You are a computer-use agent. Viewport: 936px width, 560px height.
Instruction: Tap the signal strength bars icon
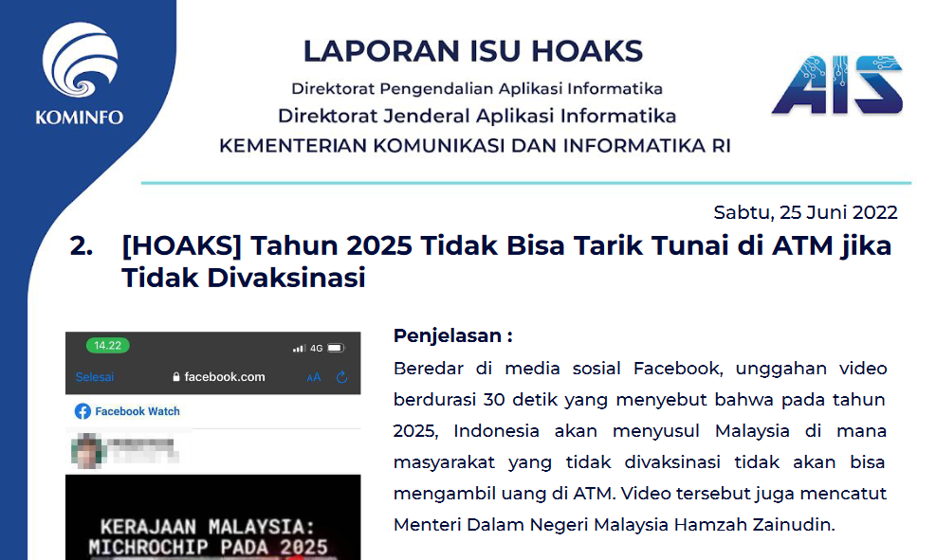[299, 349]
